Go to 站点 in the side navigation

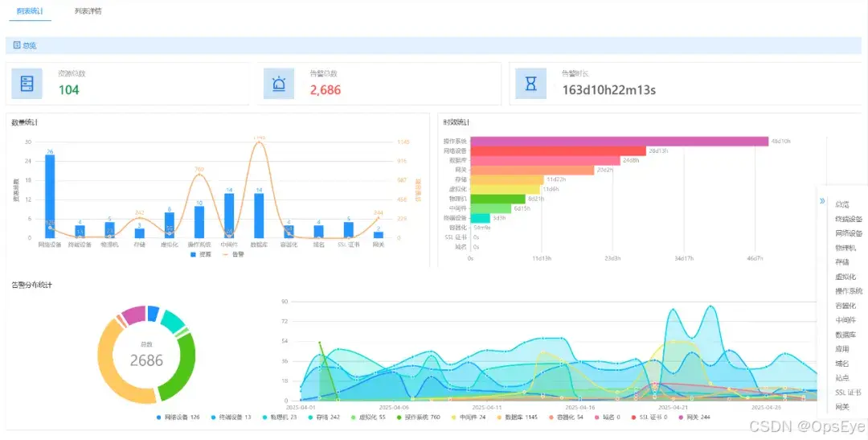point(841,378)
